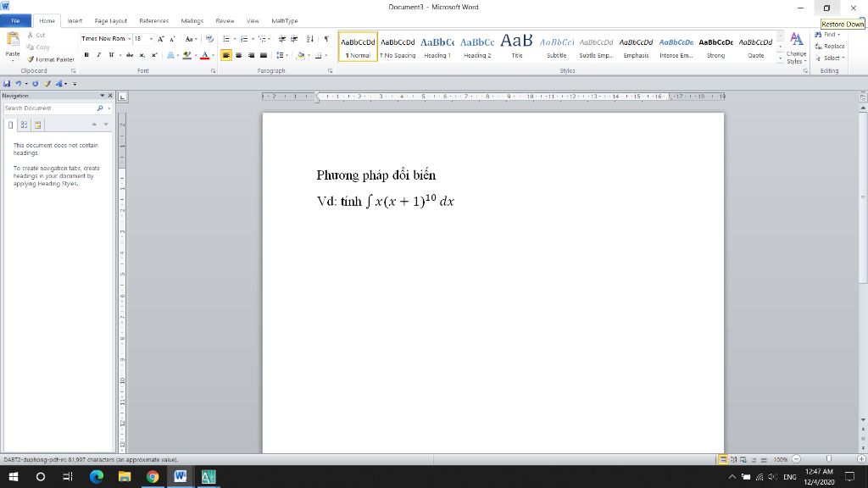Apply the Title style

(x=517, y=47)
